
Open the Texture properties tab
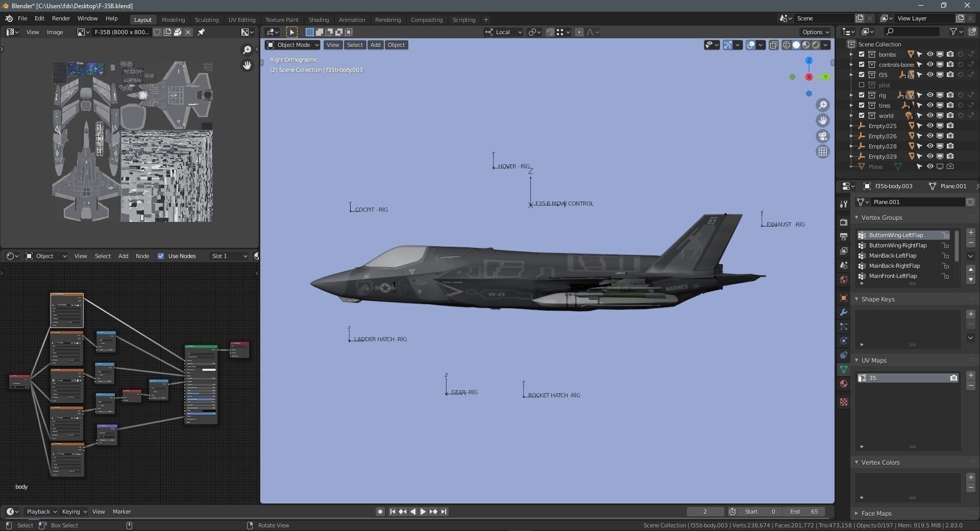pos(844,402)
